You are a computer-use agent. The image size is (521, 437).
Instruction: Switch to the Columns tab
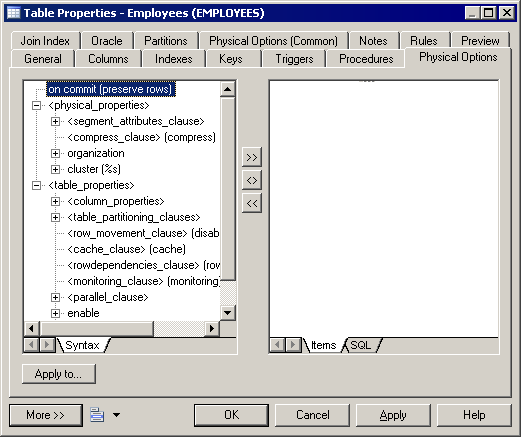click(108, 59)
